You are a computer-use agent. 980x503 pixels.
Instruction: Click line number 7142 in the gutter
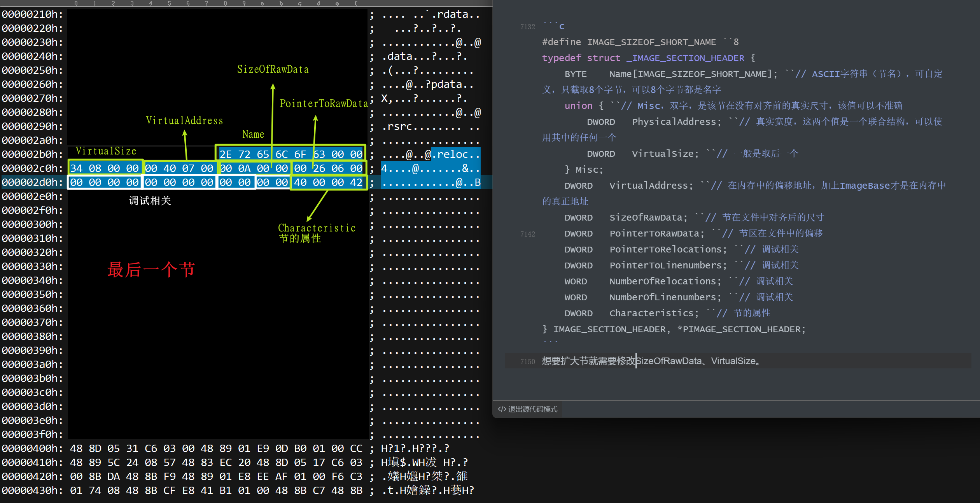pyautogui.click(x=527, y=234)
